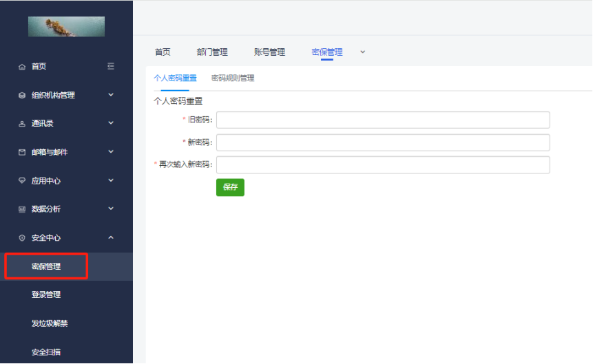Click the 应用中心 menu label
This screenshot has width=593, height=364.
pyautogui.click(x=45, y=181)
